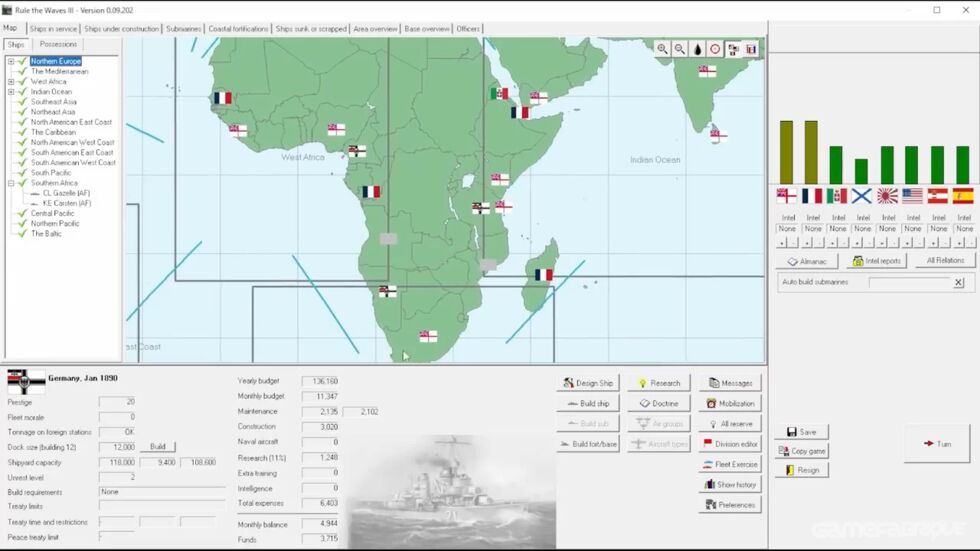
Task: Click French flag marker on Madagascar
Action: coord(543,275)
